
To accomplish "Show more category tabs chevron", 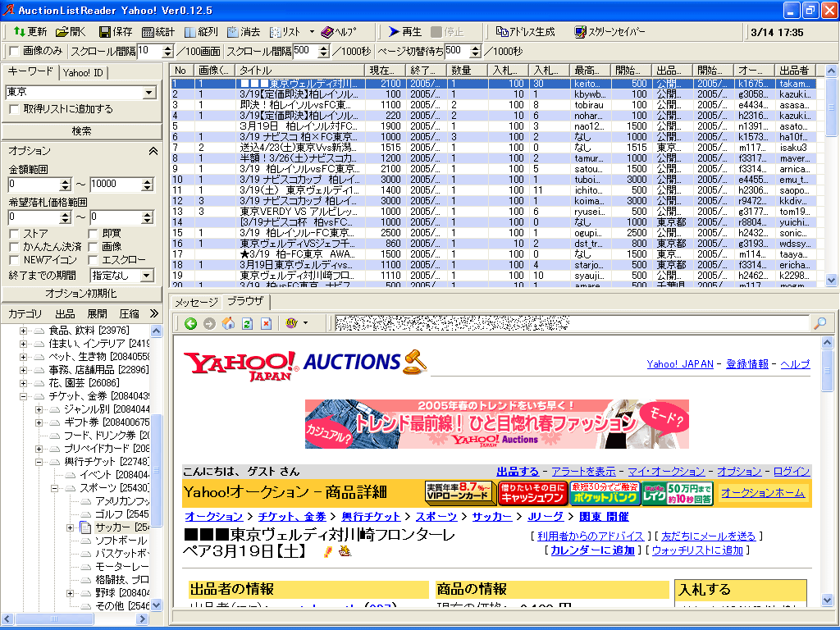I will [153, 313].
